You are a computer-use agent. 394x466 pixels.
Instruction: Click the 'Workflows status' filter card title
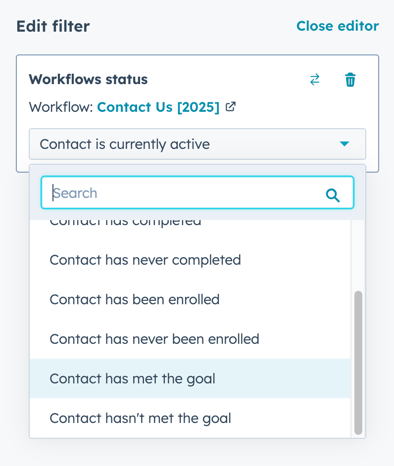tap(88, 79)
